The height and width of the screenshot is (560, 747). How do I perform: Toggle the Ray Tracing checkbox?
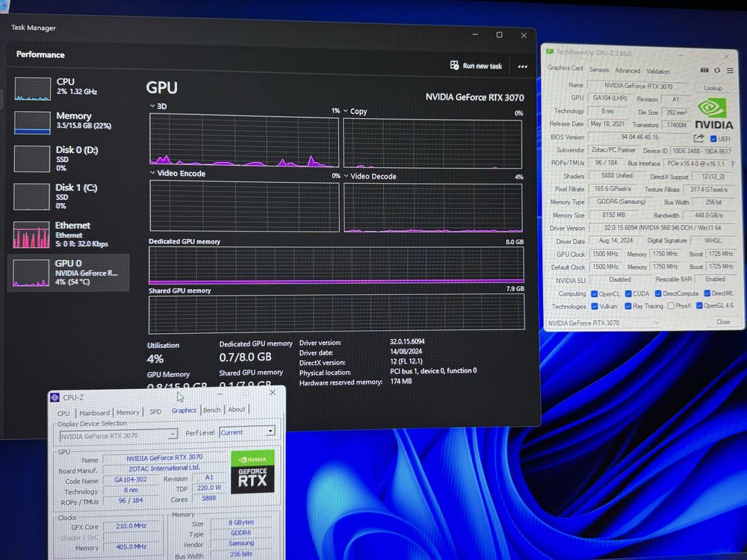tap(628, 306)
